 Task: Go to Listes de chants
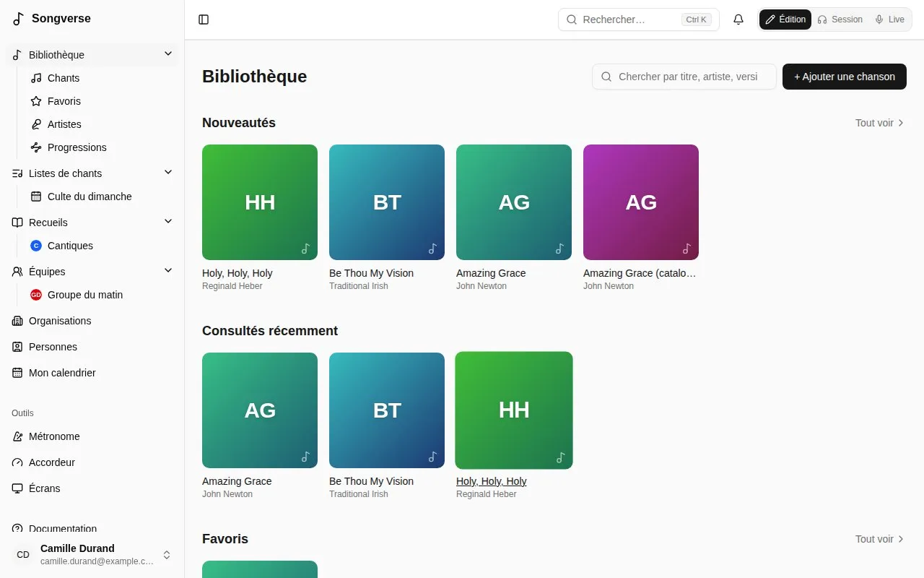tap(92, 173)
